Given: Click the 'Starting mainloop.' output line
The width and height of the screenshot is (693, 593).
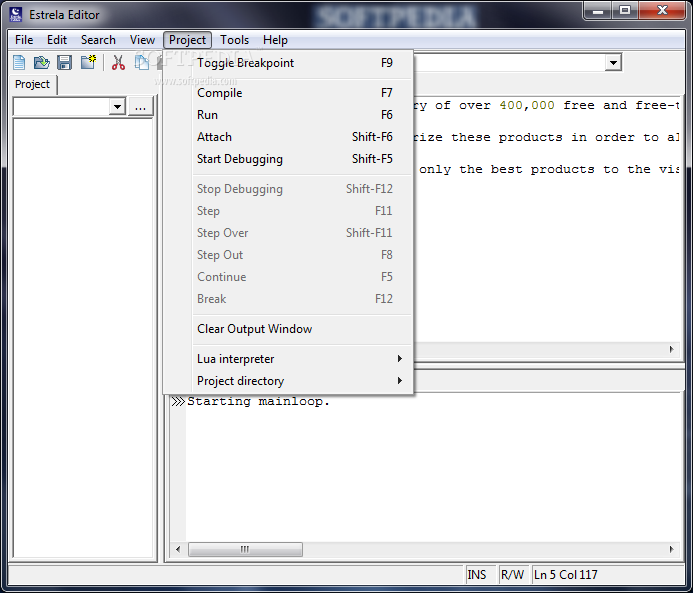Looking at the screenshot, I should [259, 402].
